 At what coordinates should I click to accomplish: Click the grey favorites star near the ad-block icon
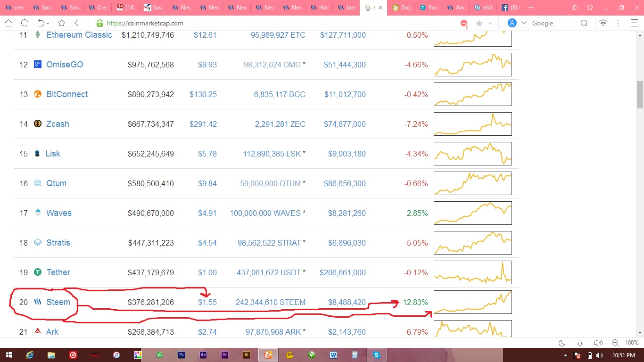coord(479,23)
